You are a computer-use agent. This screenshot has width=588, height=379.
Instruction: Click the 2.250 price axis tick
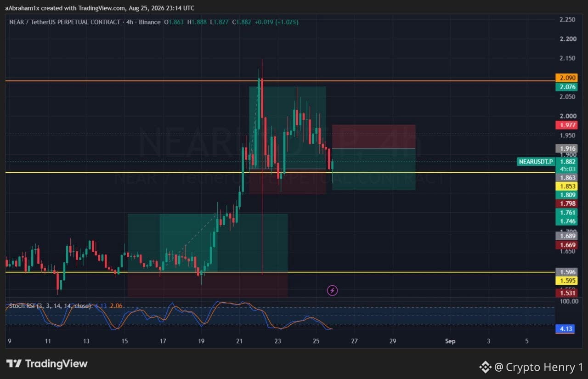pos(567,19)
